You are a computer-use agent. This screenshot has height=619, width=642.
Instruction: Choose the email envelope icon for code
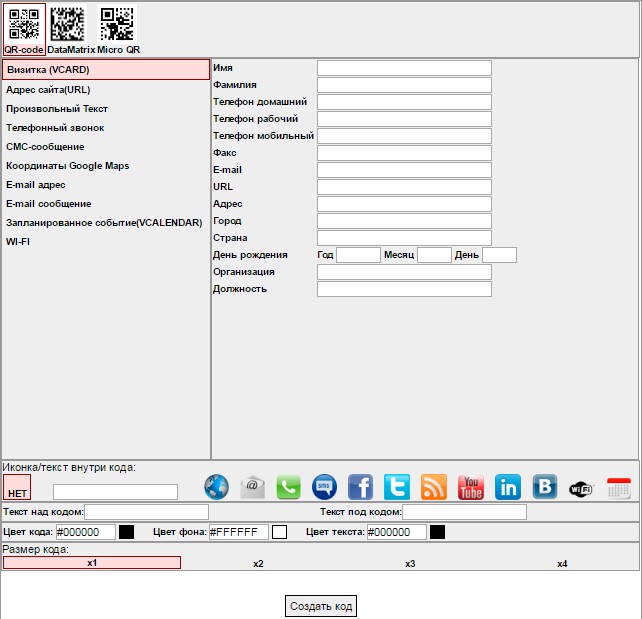click(252, 487)
